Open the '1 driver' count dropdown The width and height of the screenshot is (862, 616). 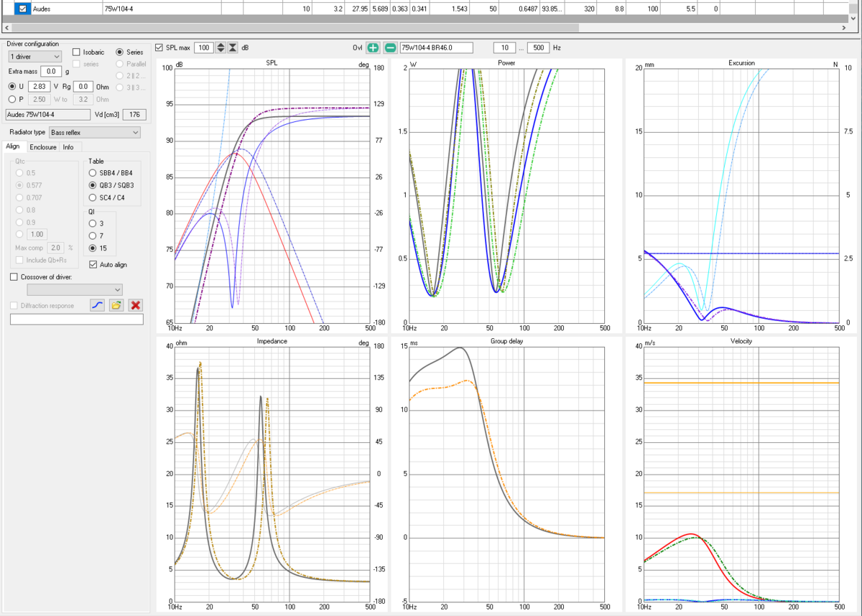click(34, 56)
